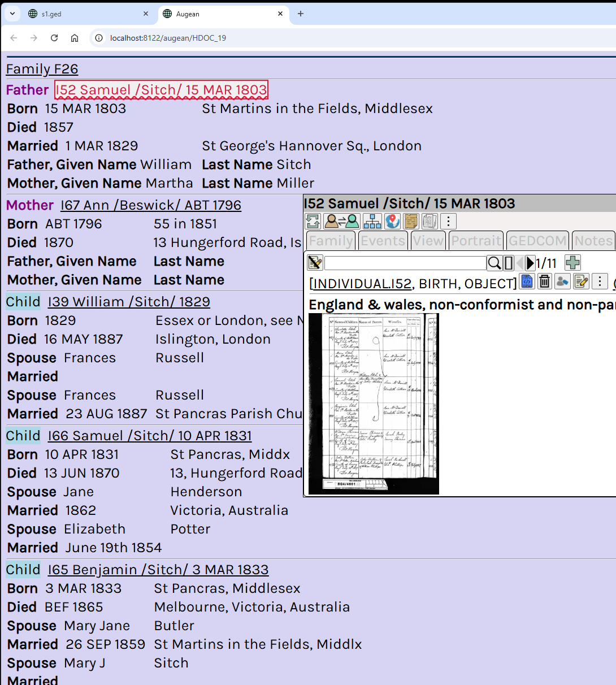Click the stacked documents icon in popup toolbar
616x685 pixels.
(430, 221)
